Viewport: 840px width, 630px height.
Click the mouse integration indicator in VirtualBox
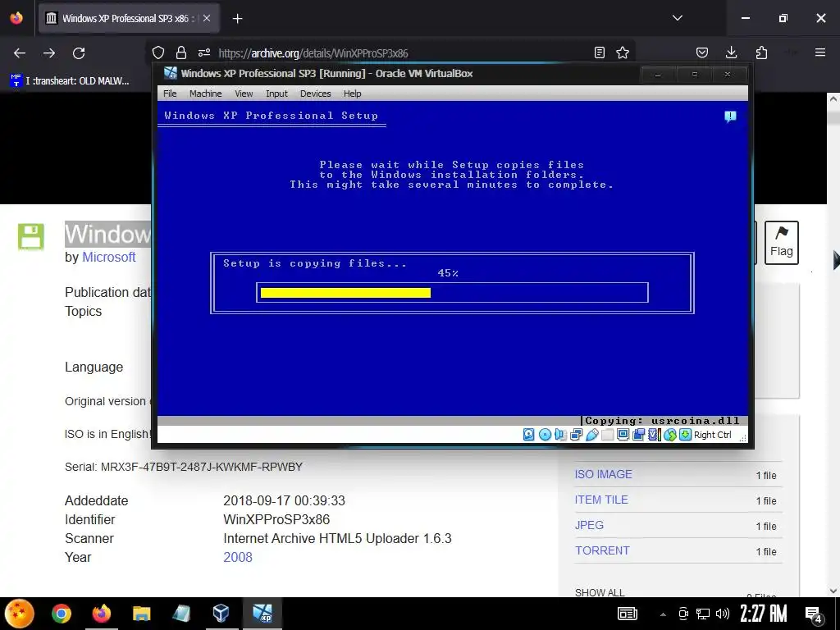pyautogui.click(x=669, y=435)
